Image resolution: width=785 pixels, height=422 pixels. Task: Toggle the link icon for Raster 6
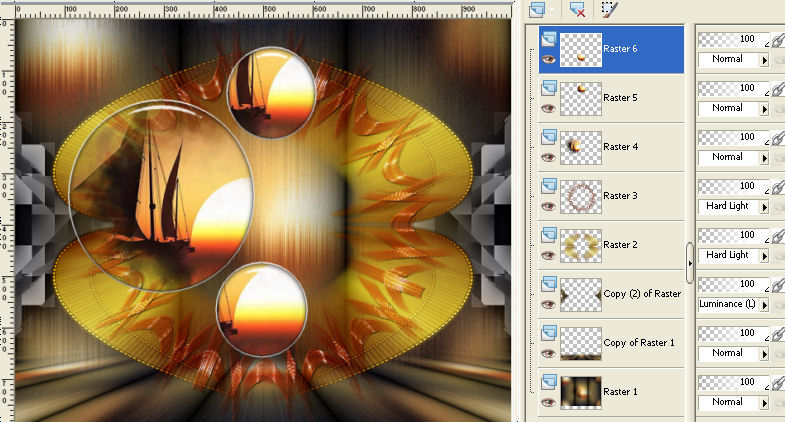tap(778, 40)
